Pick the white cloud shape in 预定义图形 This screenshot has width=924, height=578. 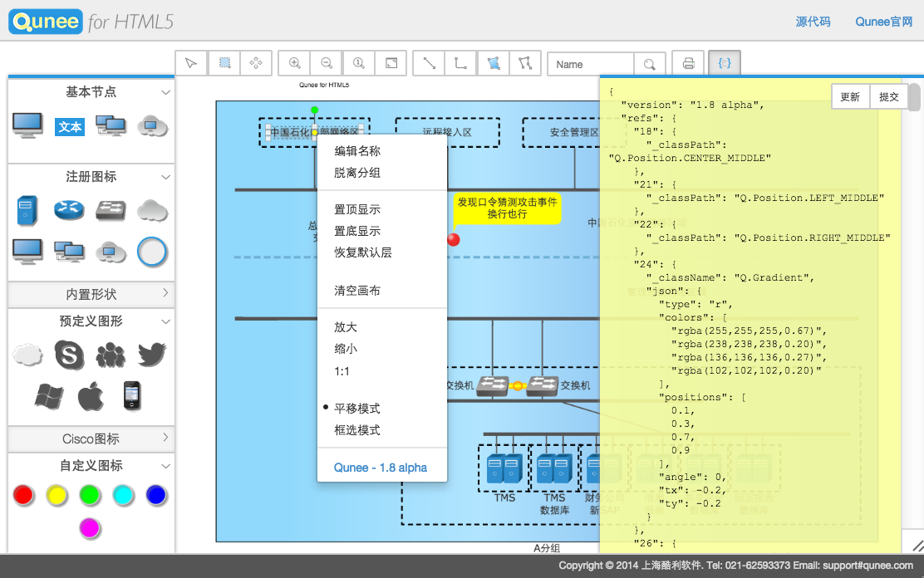tap(27, 355)
